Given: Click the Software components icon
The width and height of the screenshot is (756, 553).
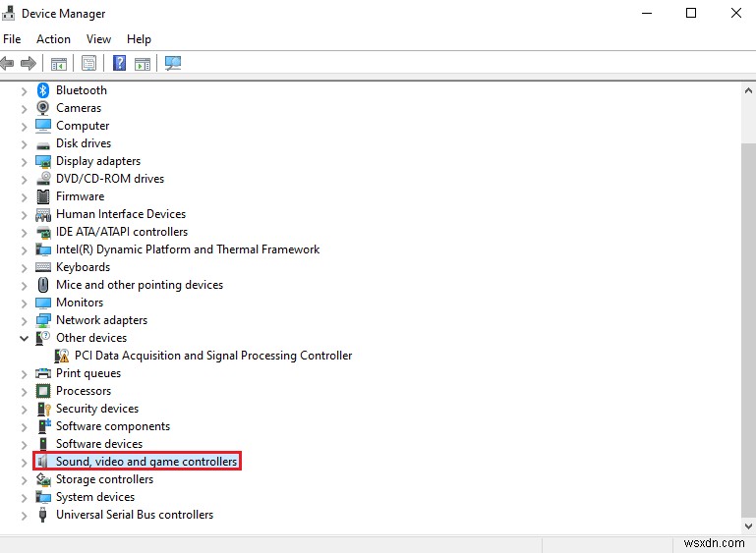Looking at the screenshot, I should coord(44,426).
